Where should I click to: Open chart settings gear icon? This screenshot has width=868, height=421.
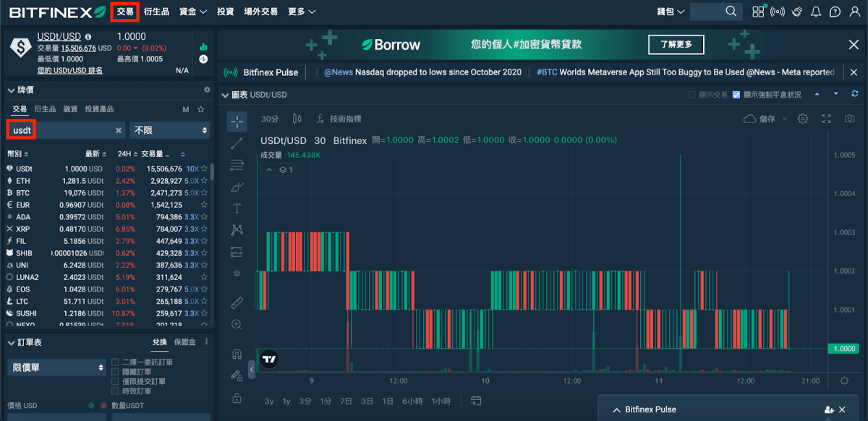[803, 119]
